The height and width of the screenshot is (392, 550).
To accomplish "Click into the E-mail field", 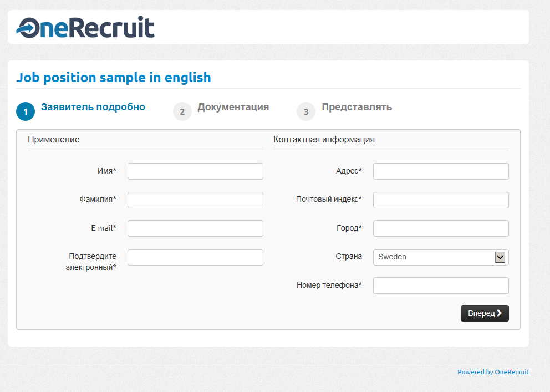I will point(195,228).
